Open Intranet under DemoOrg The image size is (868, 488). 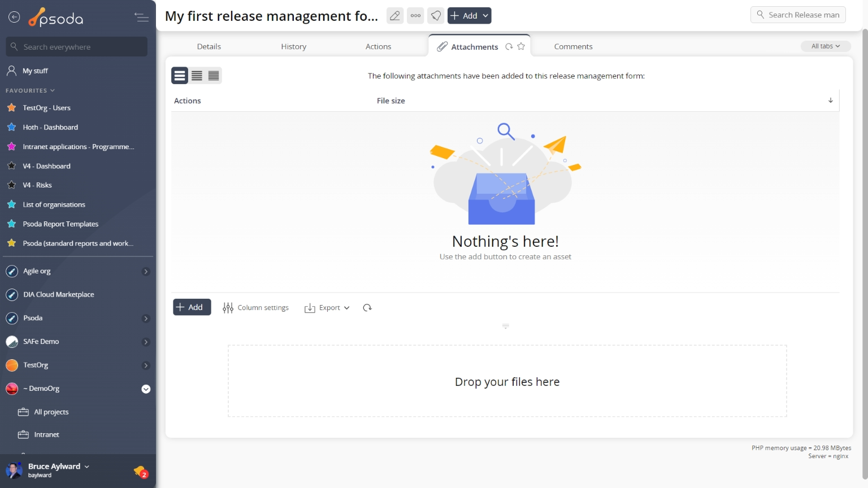point(46,435)
